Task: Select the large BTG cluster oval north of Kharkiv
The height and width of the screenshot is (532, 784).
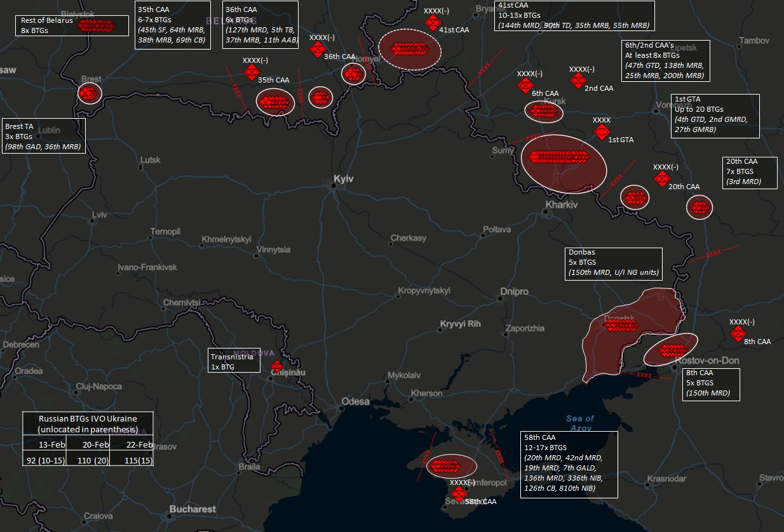Action: tap(563, 163)
